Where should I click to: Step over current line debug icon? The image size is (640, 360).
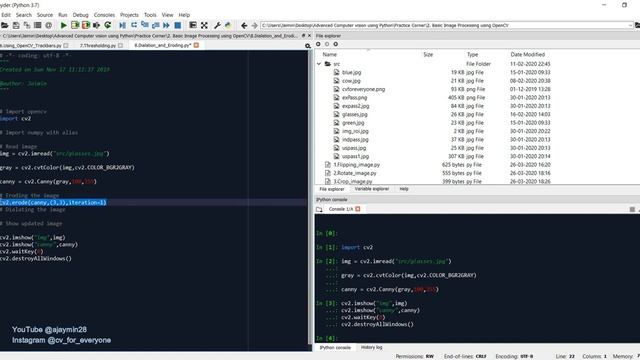133,25
